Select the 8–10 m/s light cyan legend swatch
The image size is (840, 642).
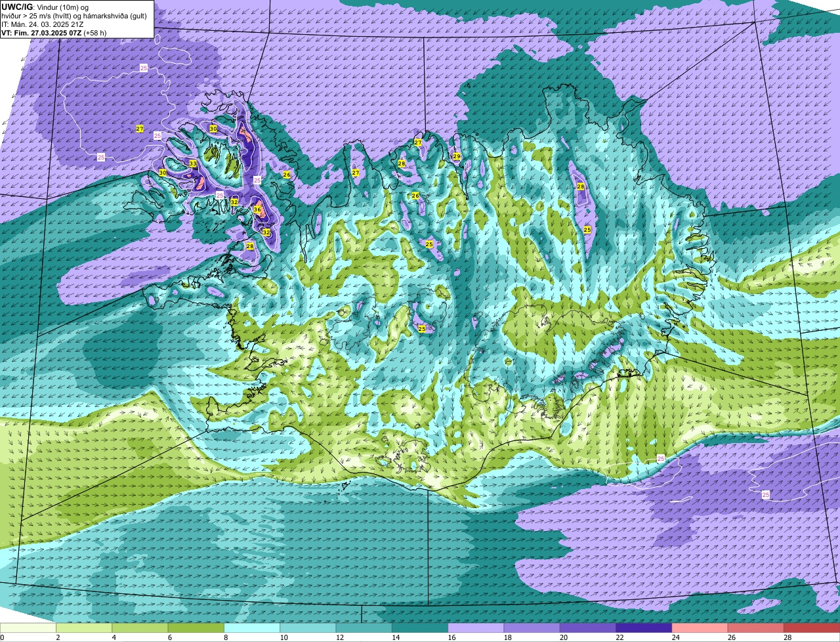pos(252,628)
